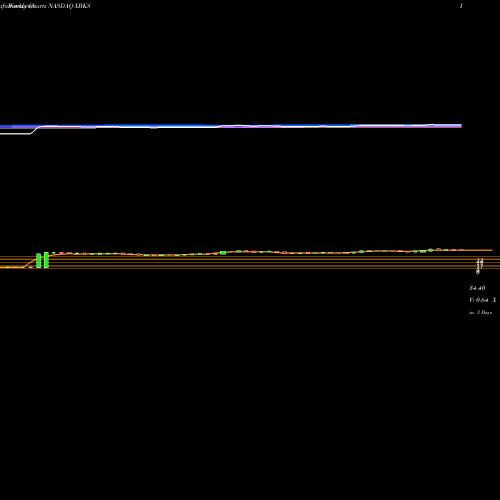Click the 'V: 0.64 X' volume readout
500x500 pixels.
pos(482,300)
